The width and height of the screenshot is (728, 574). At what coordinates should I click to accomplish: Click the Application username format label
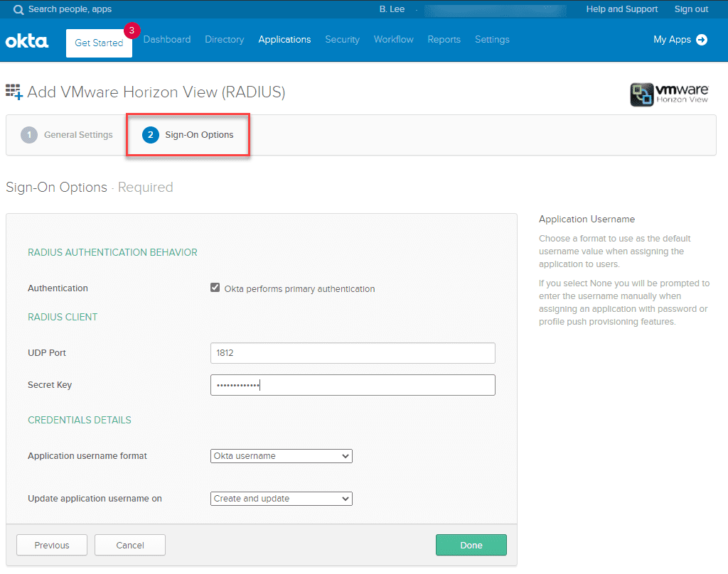(87, 456)
